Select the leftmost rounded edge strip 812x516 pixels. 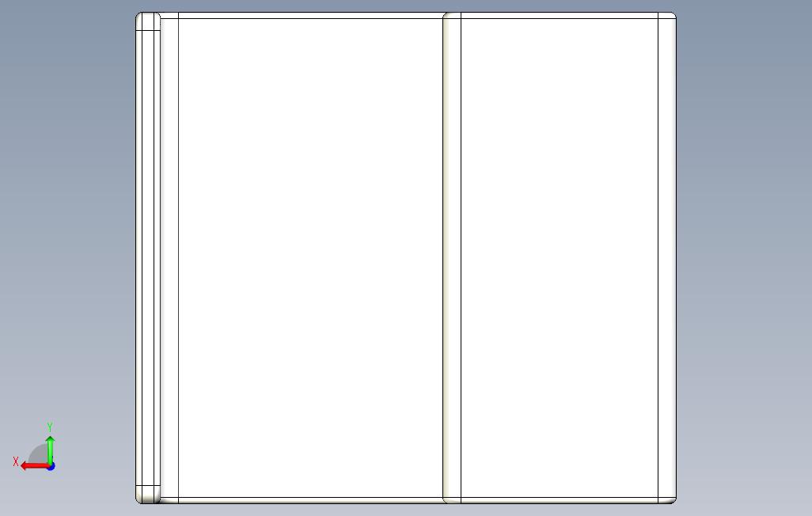point(138,258)
